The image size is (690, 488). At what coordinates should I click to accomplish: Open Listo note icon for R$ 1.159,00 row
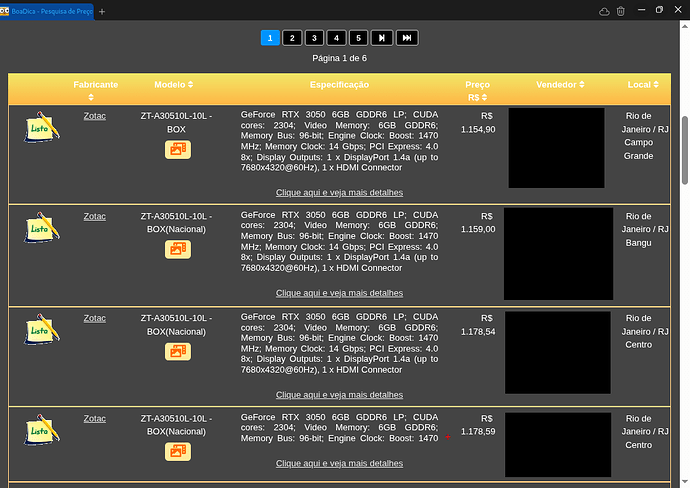click(x=42, y=227)
